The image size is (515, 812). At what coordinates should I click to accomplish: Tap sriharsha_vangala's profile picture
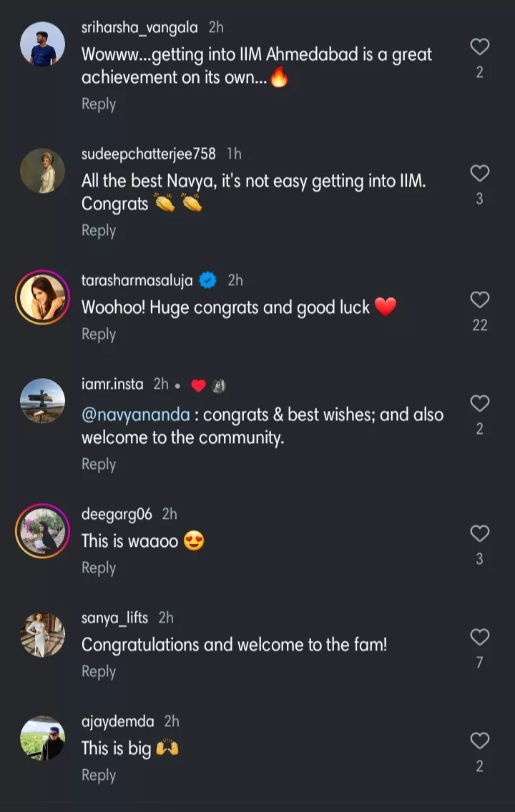point(42,44)
